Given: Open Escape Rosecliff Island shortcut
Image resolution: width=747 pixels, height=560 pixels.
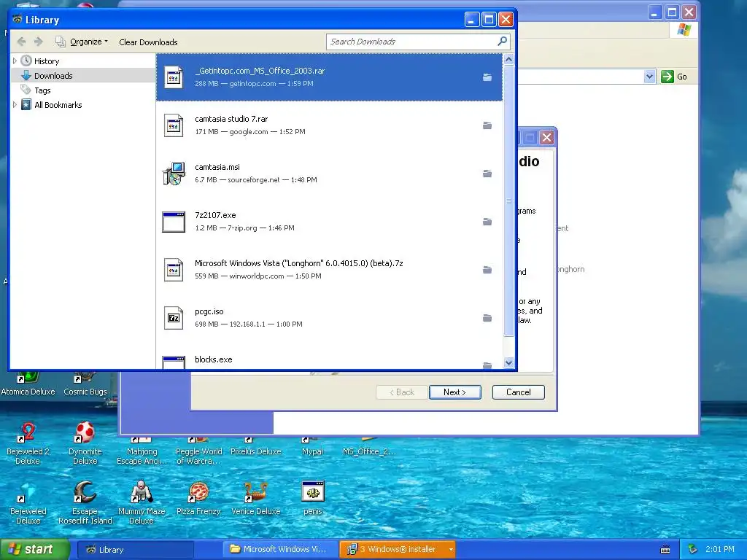Looking at the screenshot, I should 85,503.
